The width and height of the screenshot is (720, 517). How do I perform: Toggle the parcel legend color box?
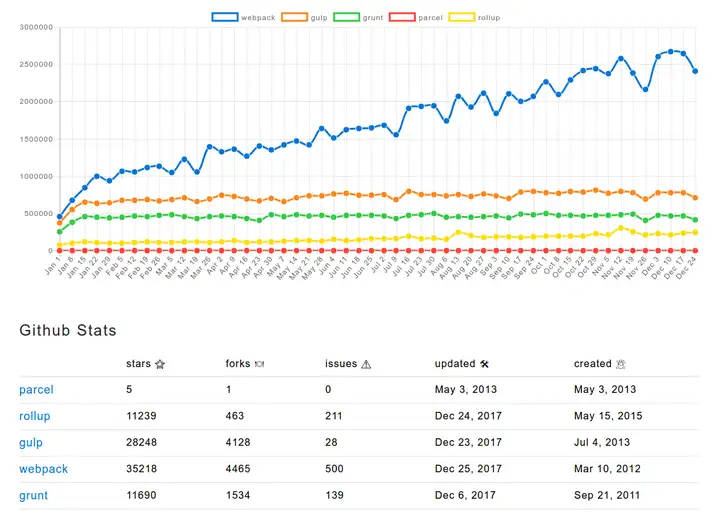pos(402,17)
